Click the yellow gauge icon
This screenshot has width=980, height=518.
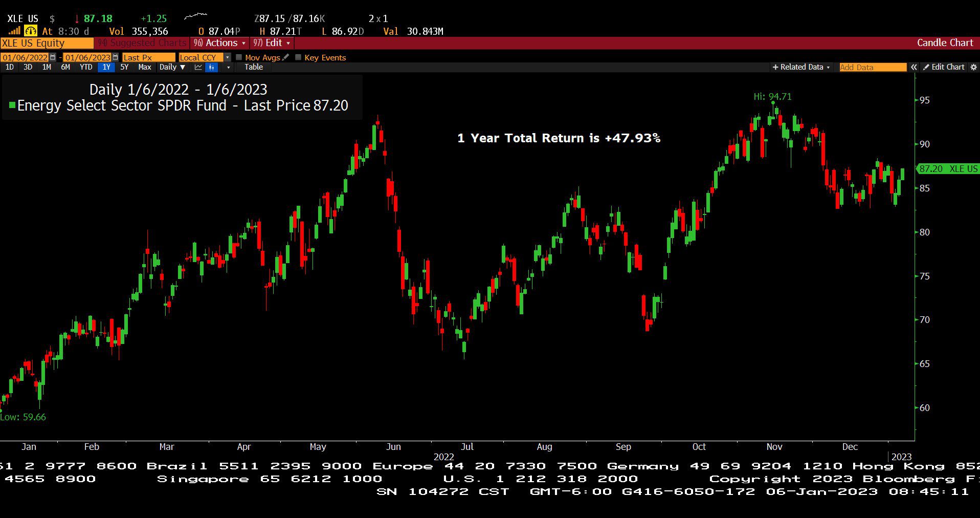pyautogui.click(x=30, y=31)
